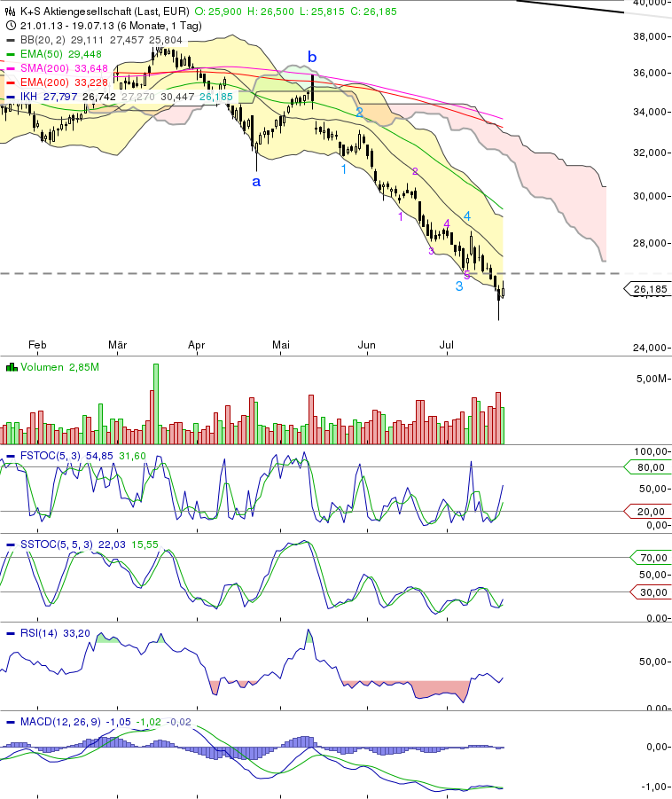Click the closing value C: 26,185

click(373, 12)
